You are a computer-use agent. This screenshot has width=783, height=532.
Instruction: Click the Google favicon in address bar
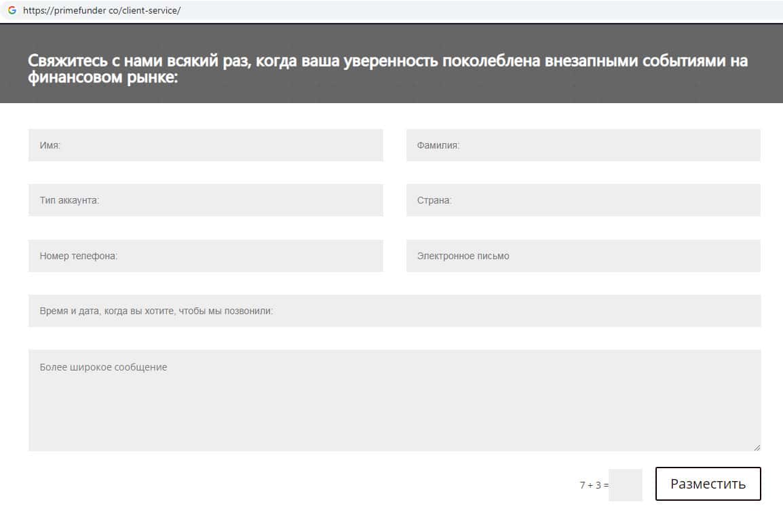(12, 10)
